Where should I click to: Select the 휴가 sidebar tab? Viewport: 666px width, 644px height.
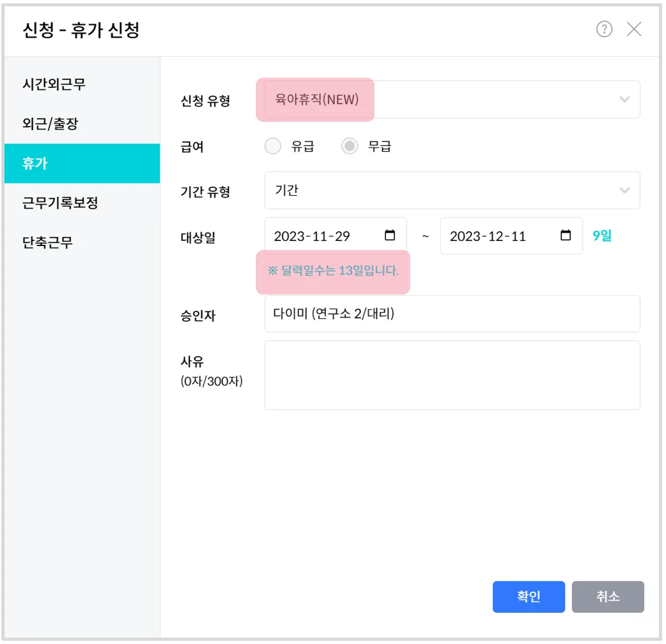point(82,163)
